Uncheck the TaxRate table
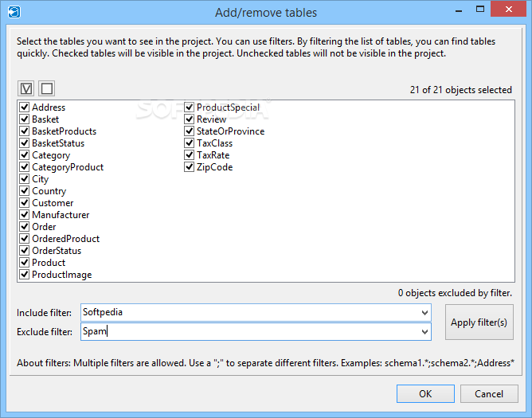This screenshot has width=532, height=418. [x=189, y=155]
